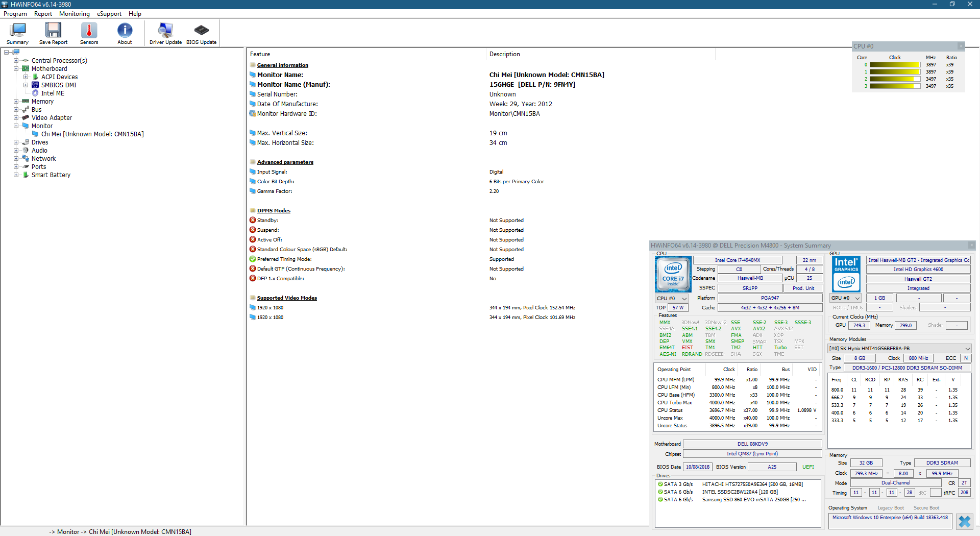Expand the Bus tree node

16,109
